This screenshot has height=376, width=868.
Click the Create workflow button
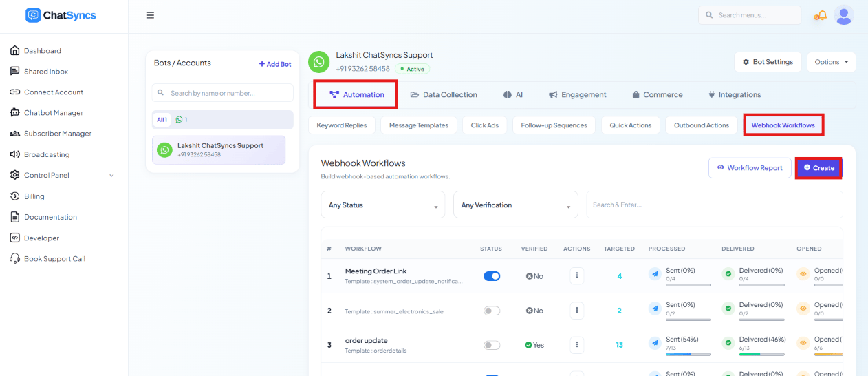(818, 167)
